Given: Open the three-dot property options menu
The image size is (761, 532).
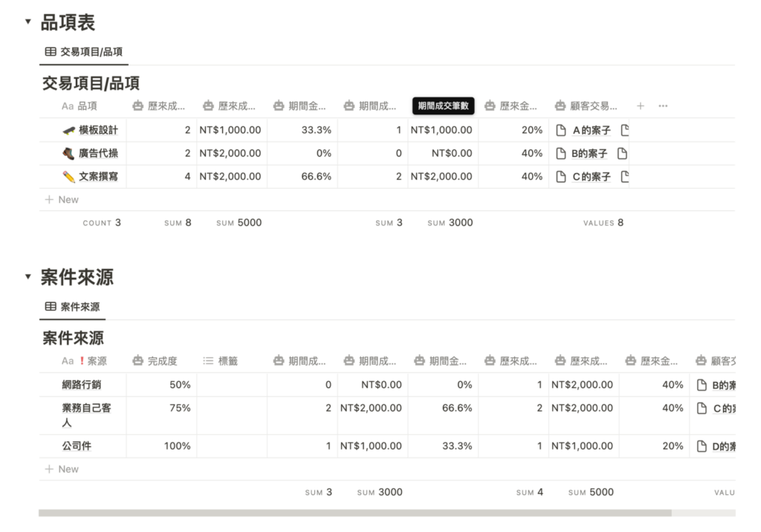Looking at the screenshot, I should click(x=663, y=106).
